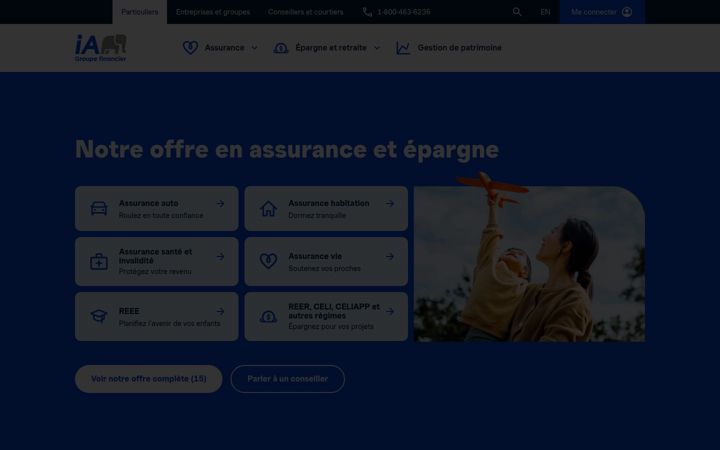Click the medical kit icon on santé card
This screenshot has height=450, width=720.
[99, 261]
